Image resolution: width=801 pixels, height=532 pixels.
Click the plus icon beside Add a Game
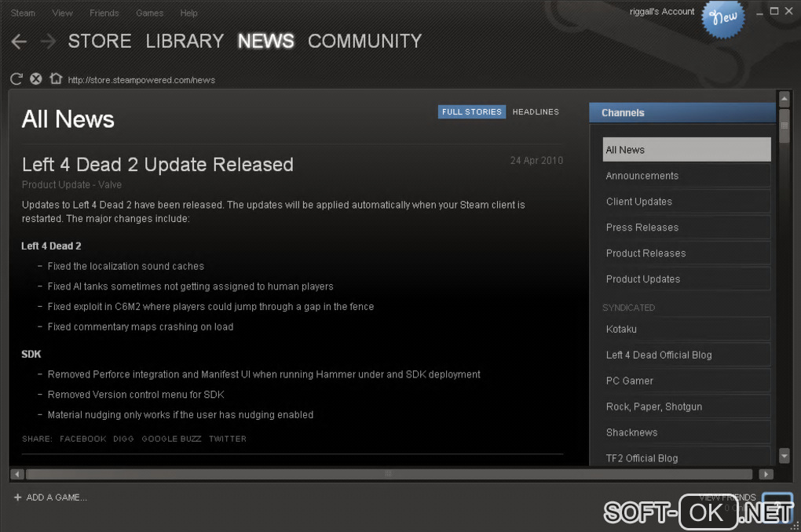point(17,497)
